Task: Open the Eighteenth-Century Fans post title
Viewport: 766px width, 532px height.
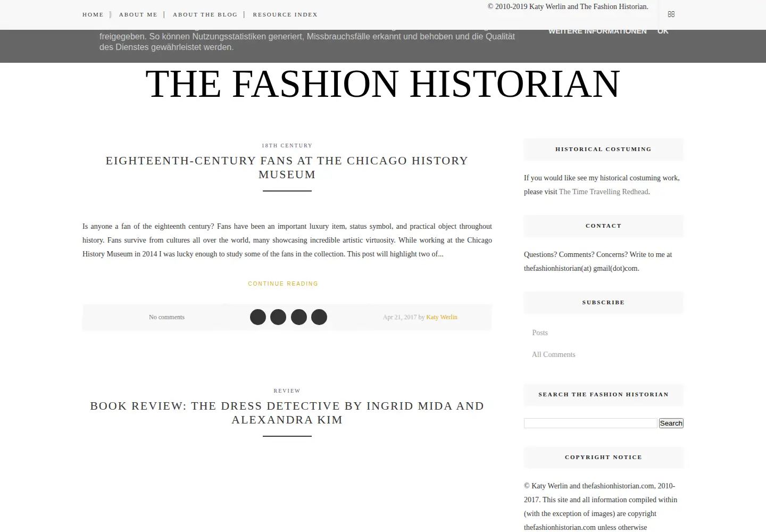Action: (x=287, y=168)
